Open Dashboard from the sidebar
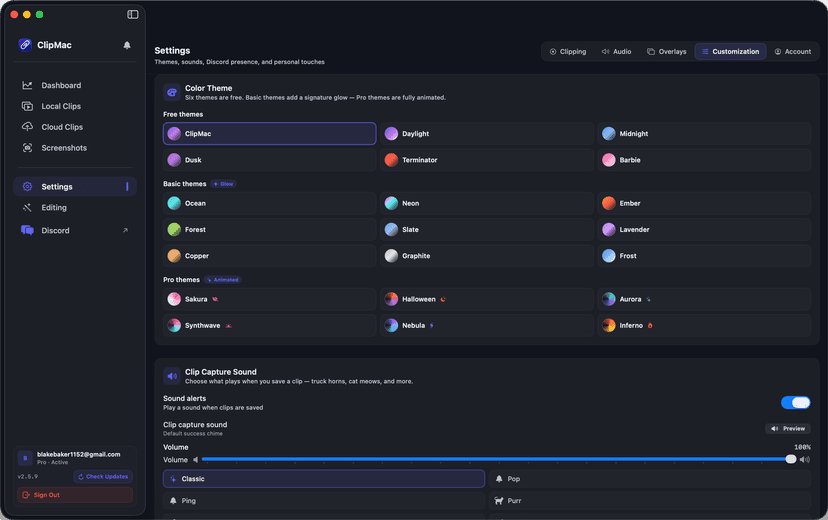This screenshot has height=520, width=828. click(x=75, y=85)
